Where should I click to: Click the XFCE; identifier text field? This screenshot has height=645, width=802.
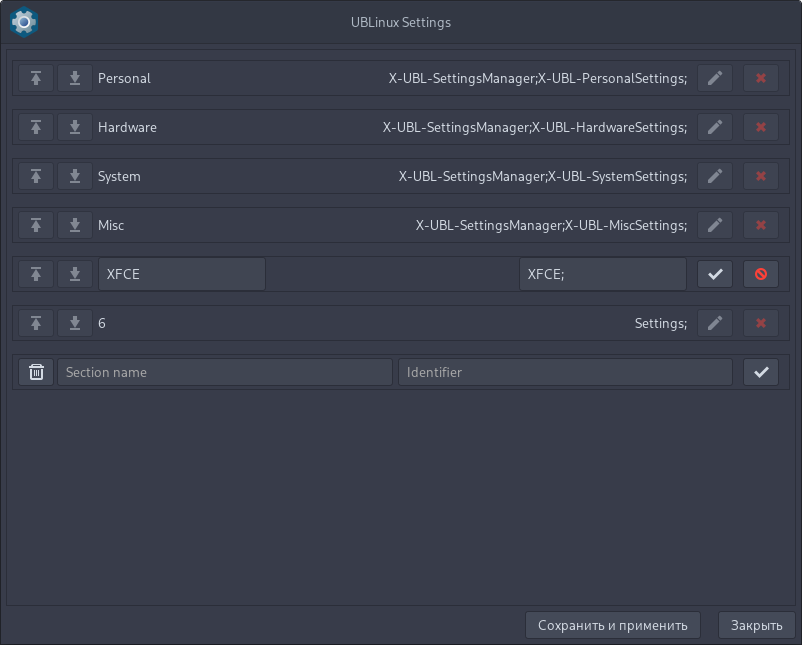point(602,274)
